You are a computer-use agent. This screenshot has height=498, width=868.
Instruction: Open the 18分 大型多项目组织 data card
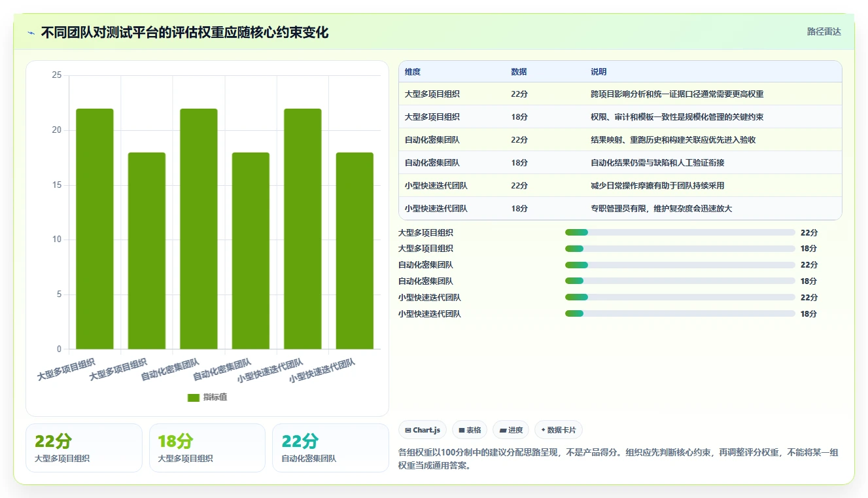[207, 448]
